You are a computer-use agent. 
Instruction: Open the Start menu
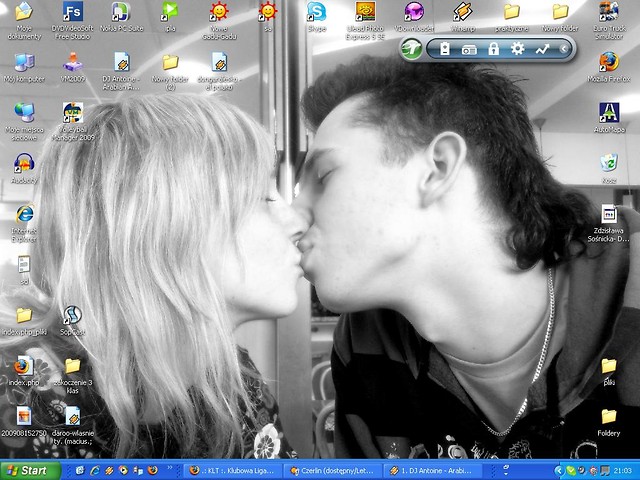coord(30,471)
